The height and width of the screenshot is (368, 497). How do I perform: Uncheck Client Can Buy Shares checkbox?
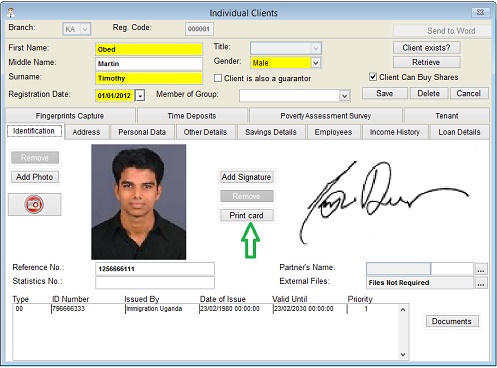(373, 77)
